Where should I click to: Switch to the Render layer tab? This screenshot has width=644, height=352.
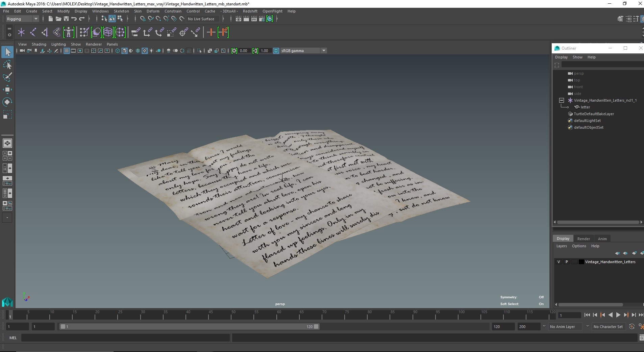[584, 239]
